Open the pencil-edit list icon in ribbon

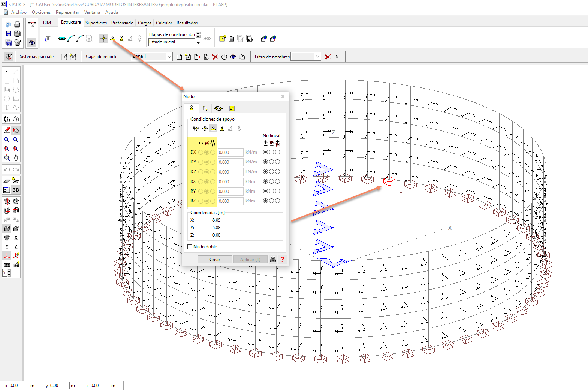(222, 39)
